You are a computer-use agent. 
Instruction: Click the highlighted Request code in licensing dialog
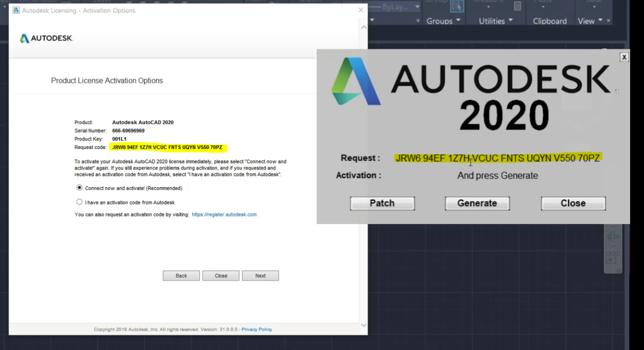[x=168, y=147]
